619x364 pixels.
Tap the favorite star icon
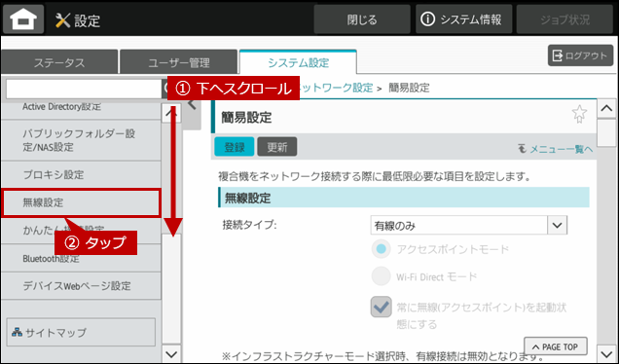[579, 114]
